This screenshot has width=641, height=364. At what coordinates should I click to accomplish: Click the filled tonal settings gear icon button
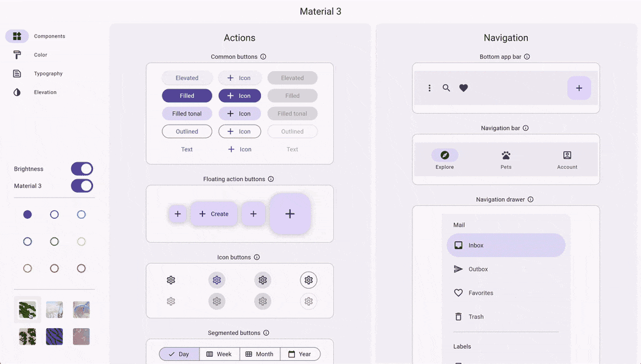[263, 280]
